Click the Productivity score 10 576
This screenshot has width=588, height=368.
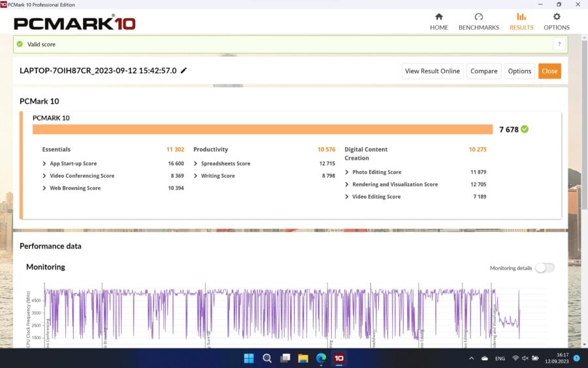click(326, 149)
